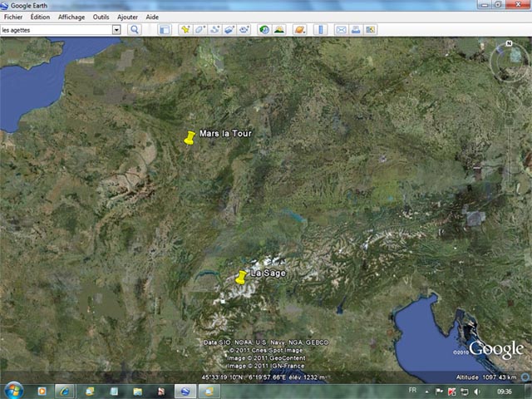Select the La Sage label
532x399 pixels.
click(x=268, y=273)
